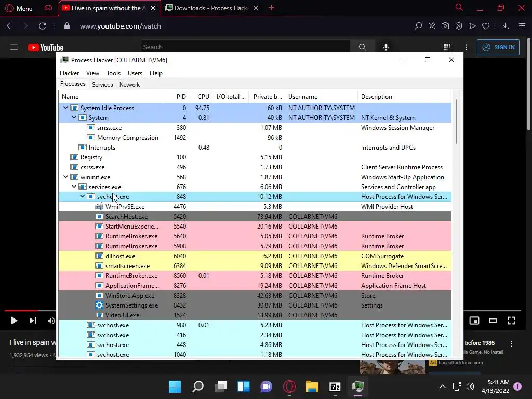Image resolution: width=532 pixels, height=399 pixels.
Task: Open the taskbar Search icon
Action: [198, 387]
